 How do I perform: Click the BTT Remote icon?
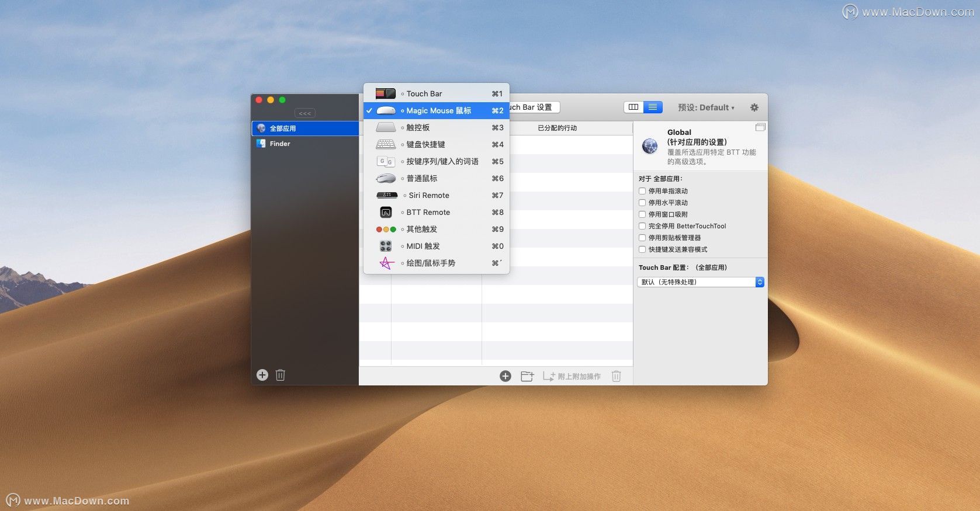(386, 212)
